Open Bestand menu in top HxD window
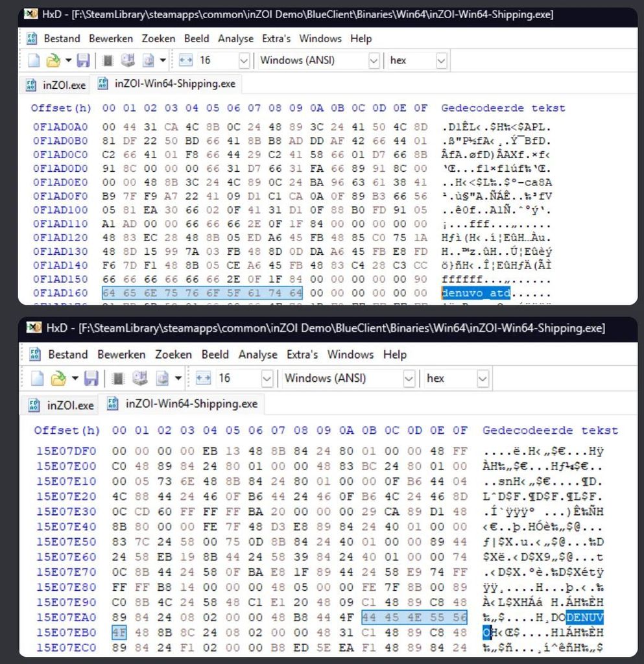This screenshot has width=644, height=664. click(62, 38)
